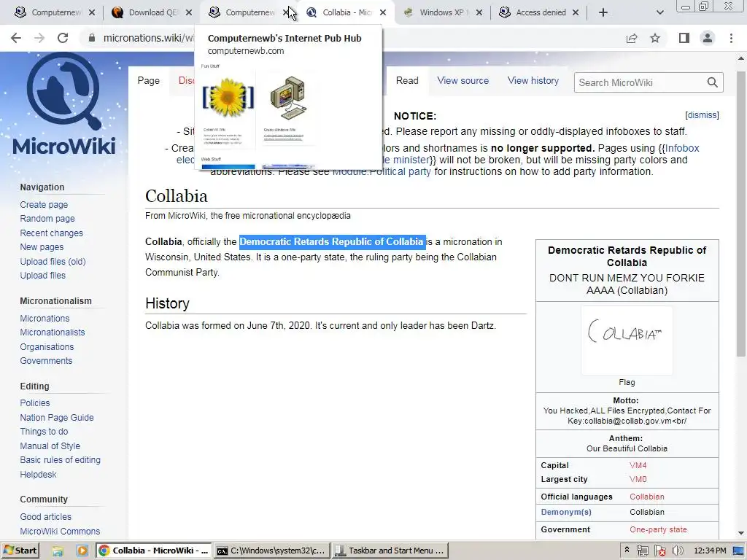Open Upload files (old) link
Viewport: 747px width, 560px height.
[53, 262]
